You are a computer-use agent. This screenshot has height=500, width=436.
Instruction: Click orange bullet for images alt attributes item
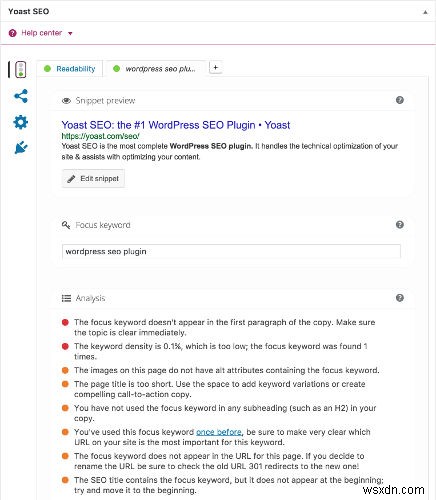[x=65, y=370]
